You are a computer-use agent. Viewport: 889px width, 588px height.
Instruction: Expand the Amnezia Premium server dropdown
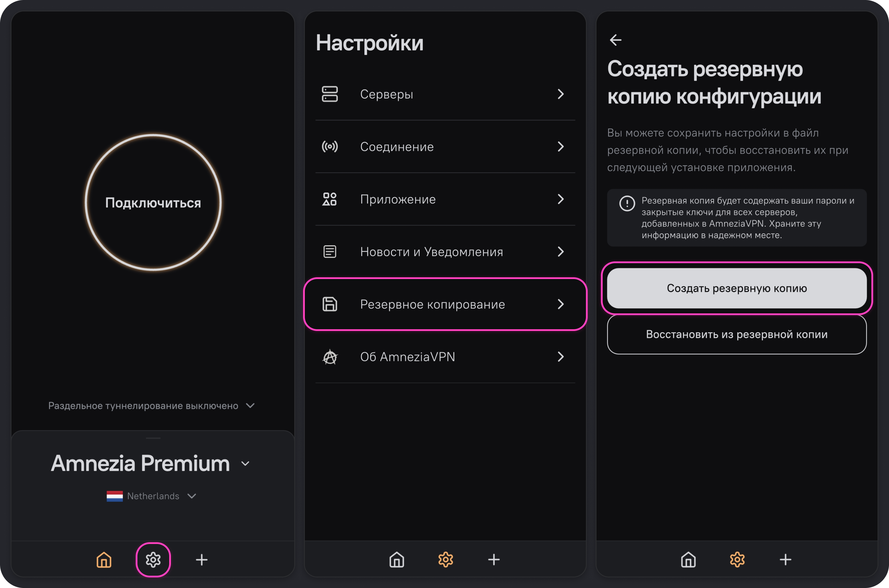tap(245, 464)
